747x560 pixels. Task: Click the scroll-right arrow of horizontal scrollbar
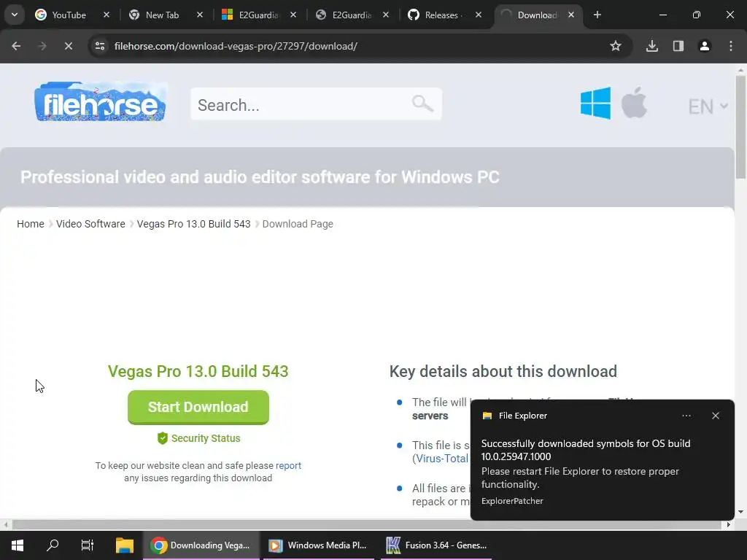click(x=729, y=525)
